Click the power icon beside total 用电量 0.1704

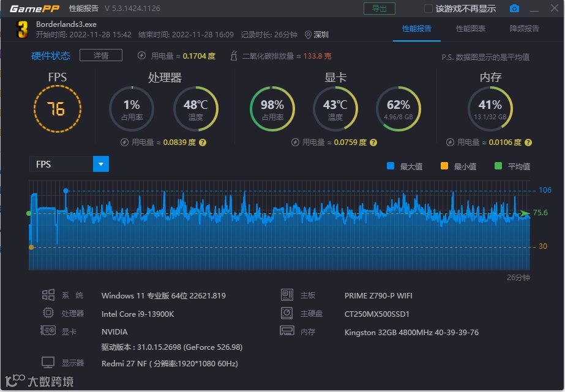[142, 56]
